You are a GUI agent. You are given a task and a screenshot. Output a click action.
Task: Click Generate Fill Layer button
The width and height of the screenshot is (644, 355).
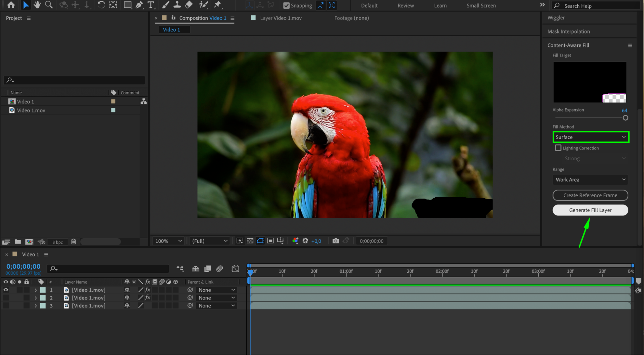(x=590, y=210)
